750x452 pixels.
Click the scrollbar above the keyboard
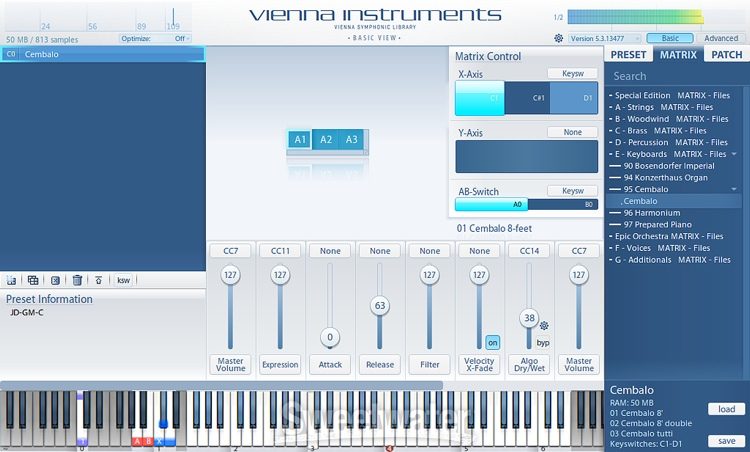click(x=221, y=386)
